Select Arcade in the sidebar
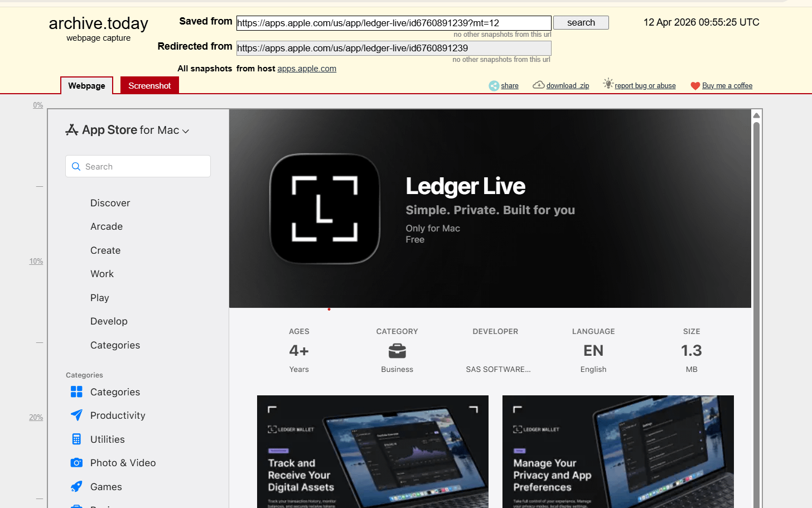Viewport: 812px width, 508px height. (x=107, y=226)
